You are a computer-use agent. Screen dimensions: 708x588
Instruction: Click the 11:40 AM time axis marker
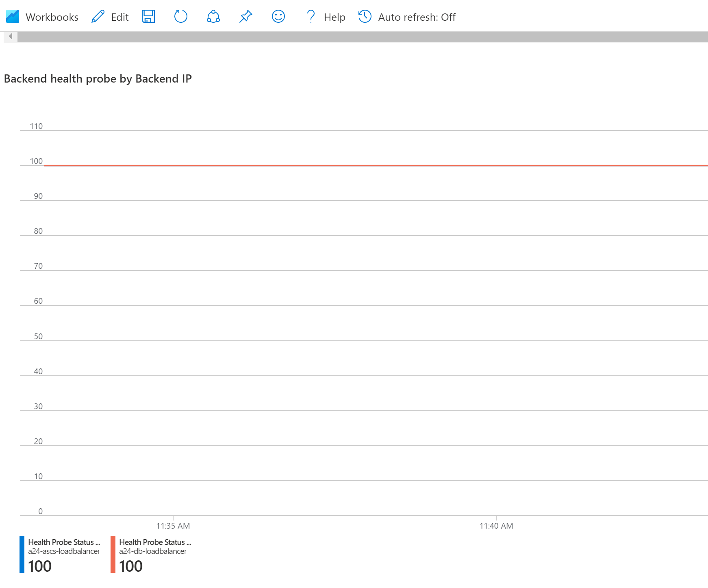496,526
